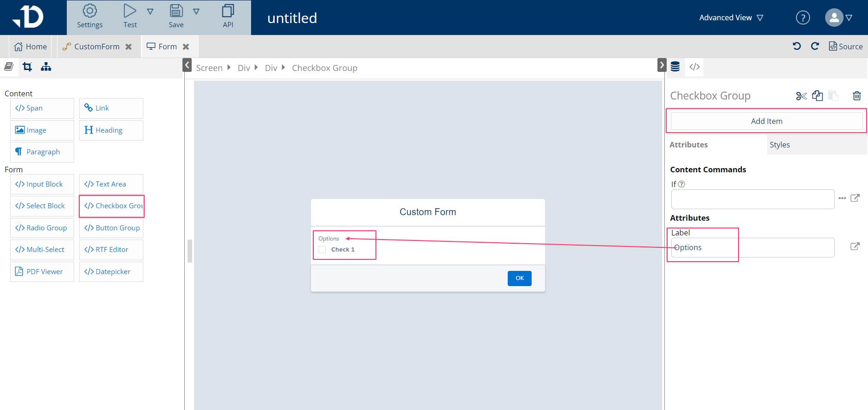Open the Advanced View dropdown

pos(731,18)
